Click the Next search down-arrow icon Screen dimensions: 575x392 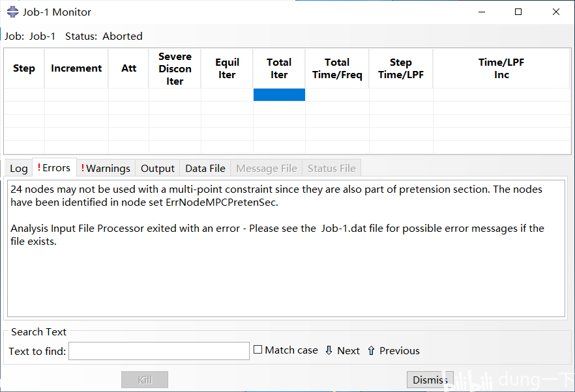(329, 350)
